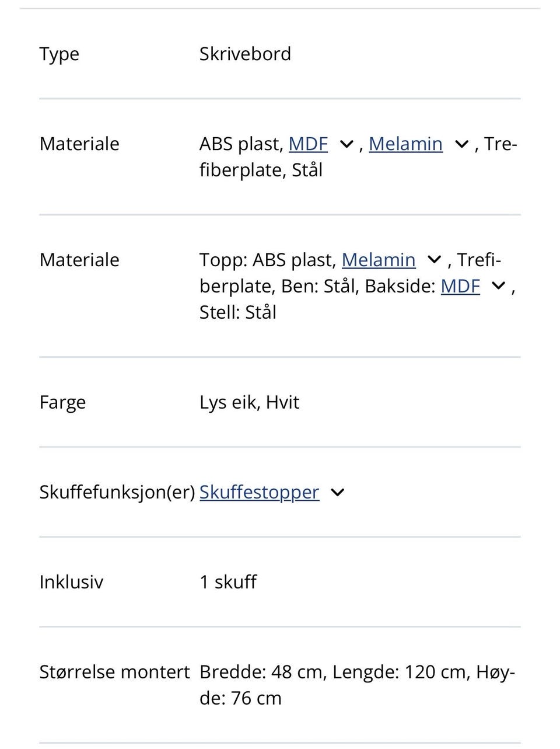Select the 1 skuff value
The height and width of the screenshot is (749, 560).
click(x=228, y=582)
